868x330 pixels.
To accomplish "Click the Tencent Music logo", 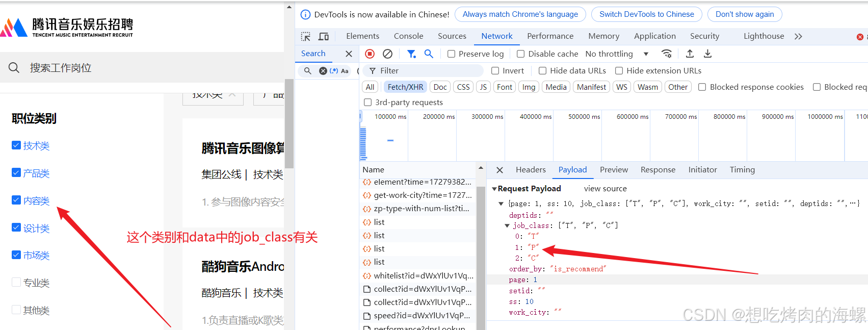I will (67, 27).
